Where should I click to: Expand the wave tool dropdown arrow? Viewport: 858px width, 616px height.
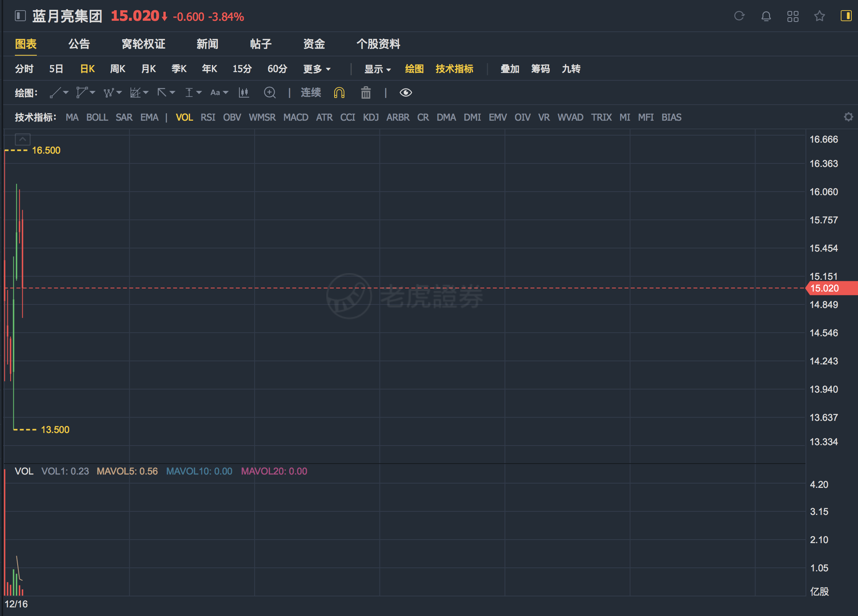119,93
